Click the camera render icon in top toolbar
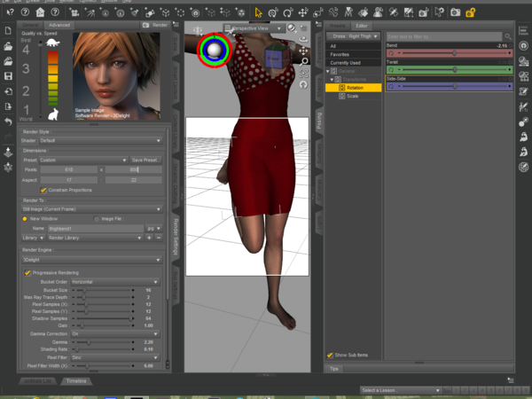This screenshot has width=532, height=399. [455, 12]
